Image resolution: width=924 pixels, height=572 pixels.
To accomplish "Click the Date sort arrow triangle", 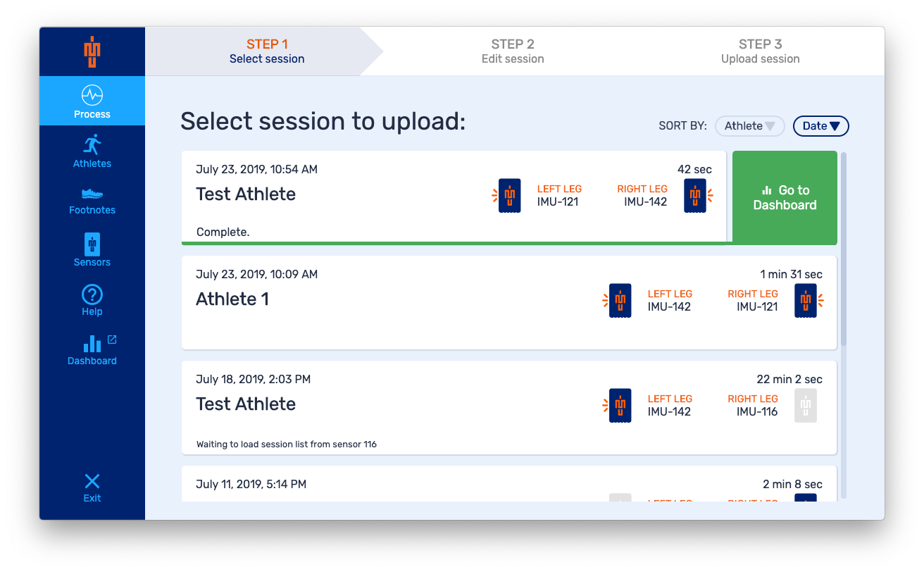I will tap(835, 127).
